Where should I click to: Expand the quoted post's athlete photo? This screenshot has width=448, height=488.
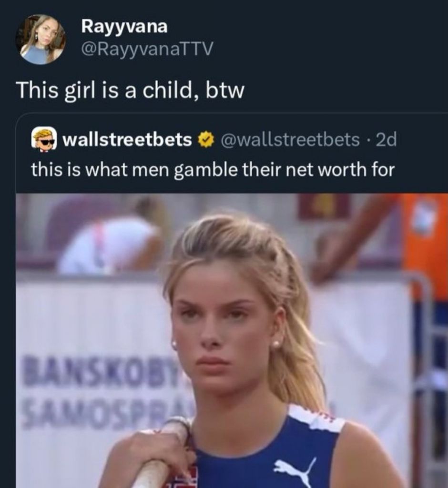click(232, 340)
